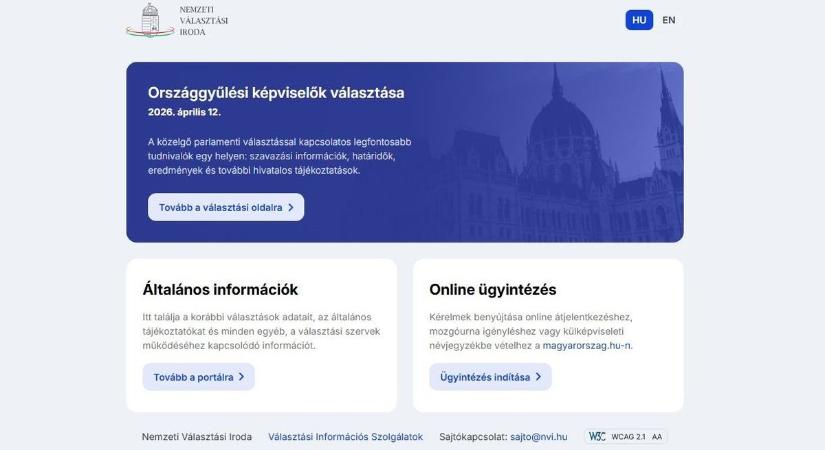The height and width of the screenshot is (450, 825).
Task: Switch language to HU
Action: coord(639,20)
